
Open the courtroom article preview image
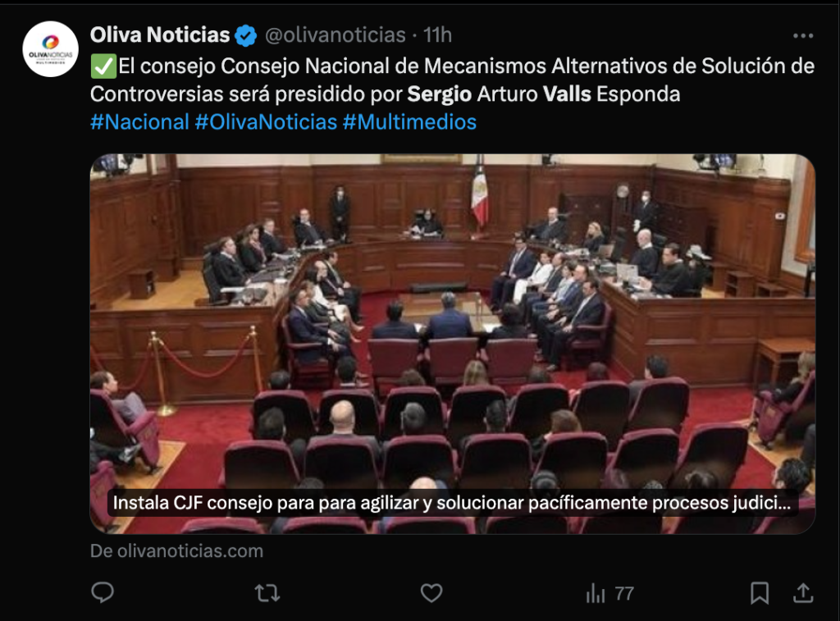tap(453, 344)
